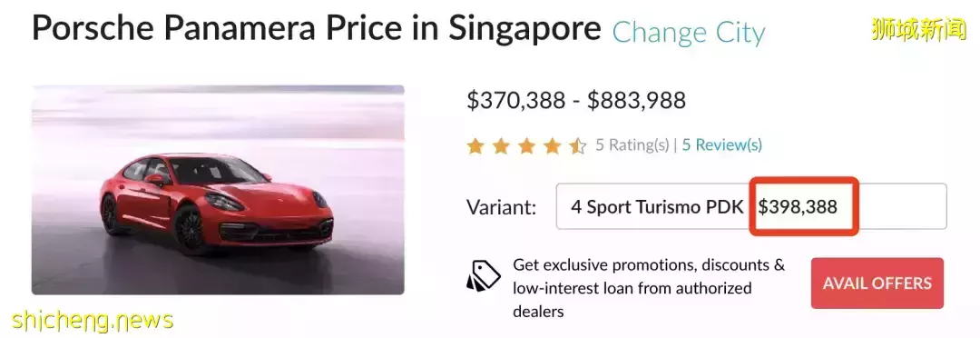The image size is (980, 338).
Task: Open the 5 Review(s) link
Action: point(722,145)
